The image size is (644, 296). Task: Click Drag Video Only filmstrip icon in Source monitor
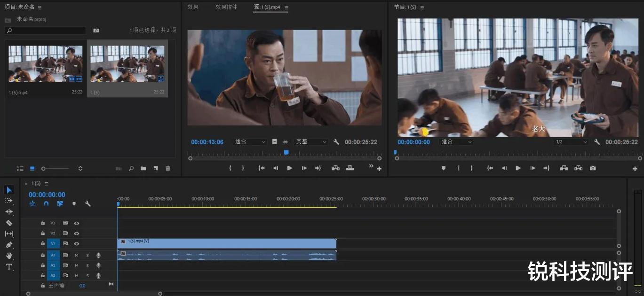click(275, 142)
